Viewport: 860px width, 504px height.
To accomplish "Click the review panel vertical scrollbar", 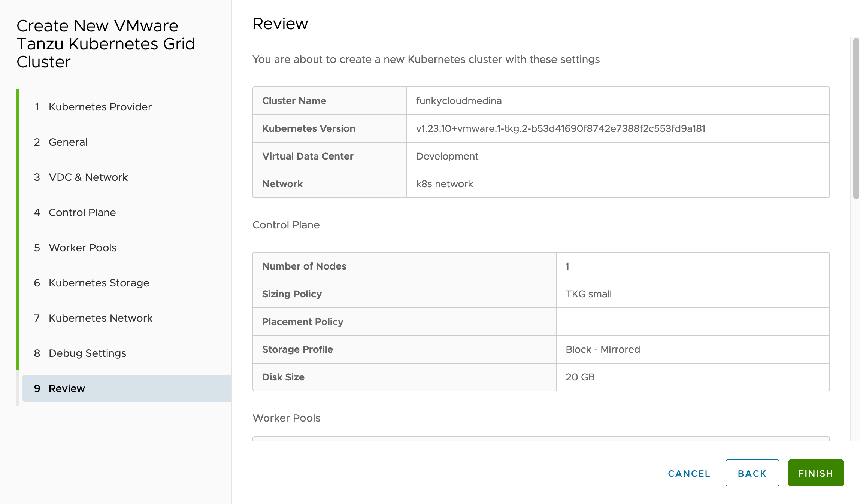I will [856, 119].
